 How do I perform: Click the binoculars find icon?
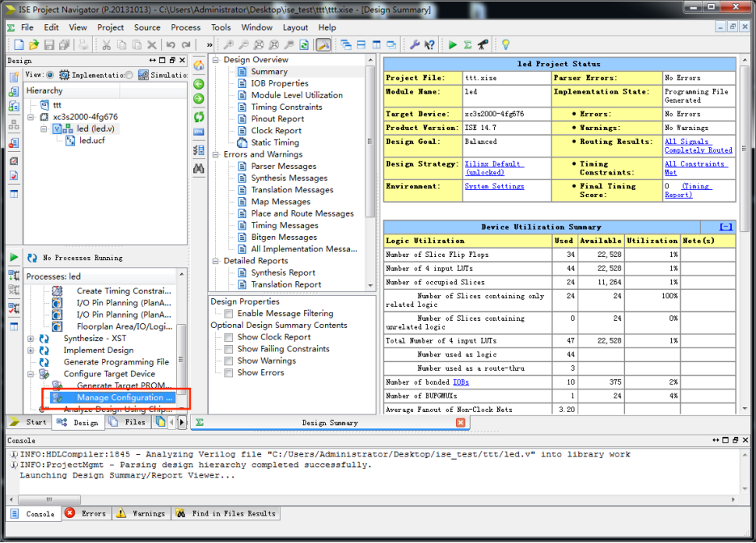(199, 167)
